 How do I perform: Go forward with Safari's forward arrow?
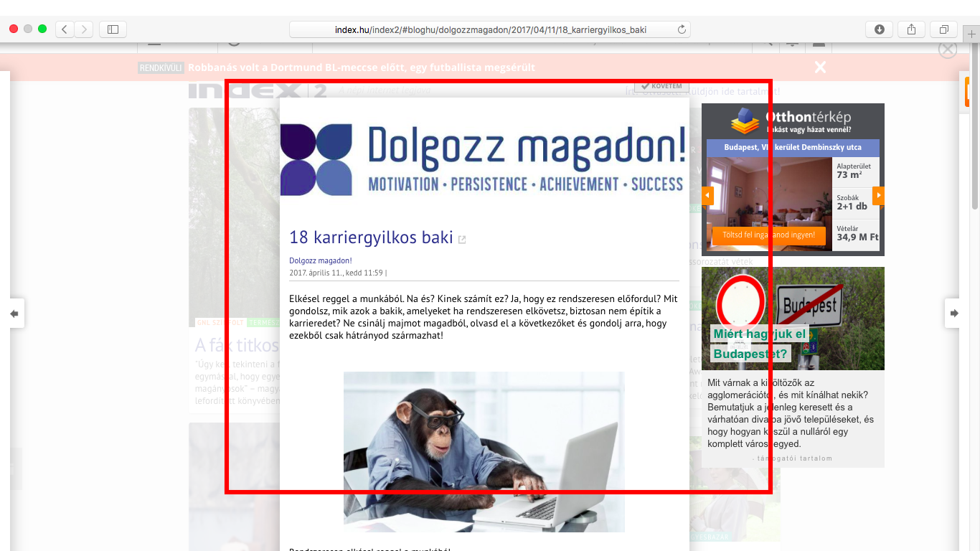(x=84, y=29)
